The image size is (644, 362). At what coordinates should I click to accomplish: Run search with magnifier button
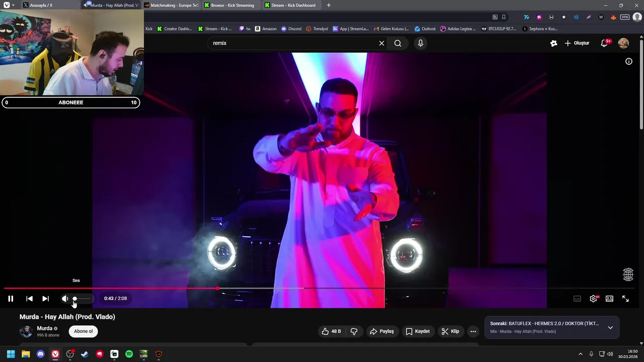[x=398, y=43]
